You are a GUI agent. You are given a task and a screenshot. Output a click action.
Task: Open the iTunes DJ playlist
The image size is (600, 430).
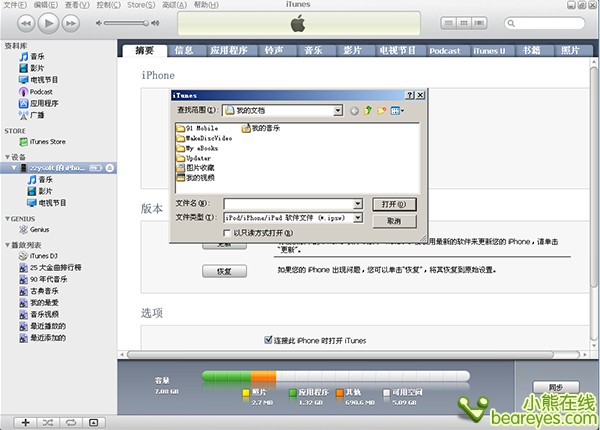tap(44, 256)
